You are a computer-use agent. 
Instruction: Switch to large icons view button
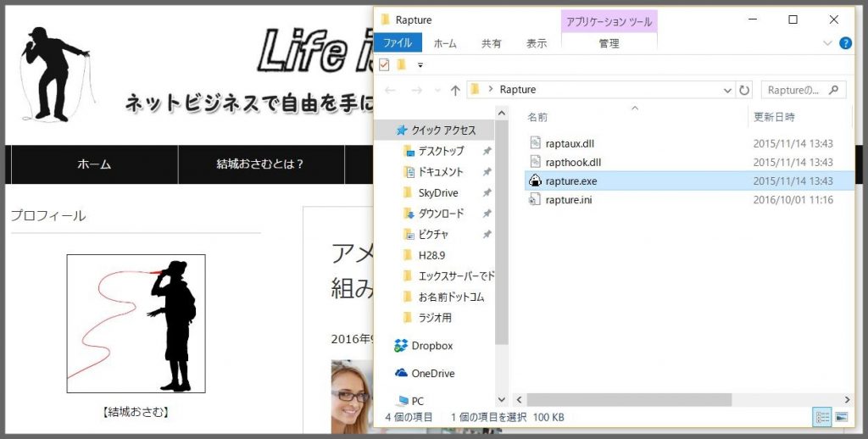[x=842, y=417]
